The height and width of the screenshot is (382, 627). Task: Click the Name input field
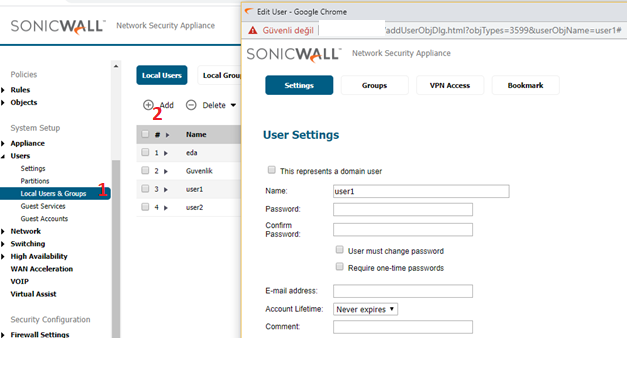pos(421,191)
